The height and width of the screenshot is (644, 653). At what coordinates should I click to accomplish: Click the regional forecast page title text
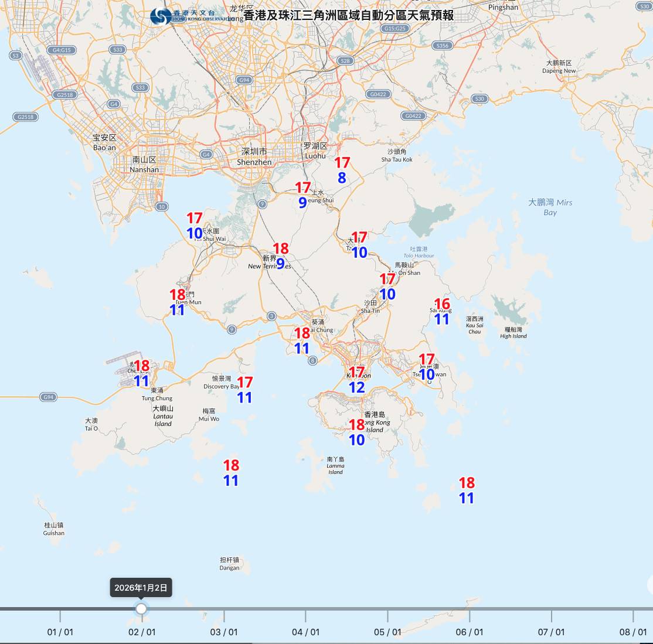tap(348, 15)
